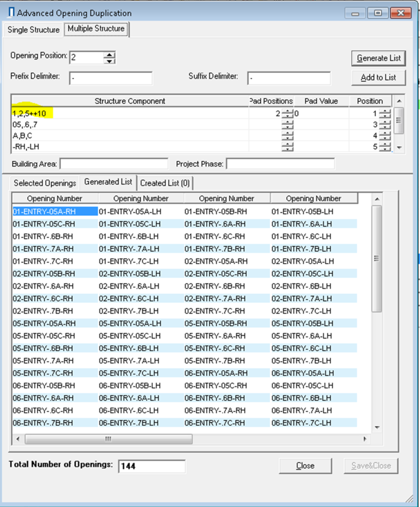Adjust Pad Positions stepper for the 1,2,5++10 row

pyautogui.click(x=287, y=113)
